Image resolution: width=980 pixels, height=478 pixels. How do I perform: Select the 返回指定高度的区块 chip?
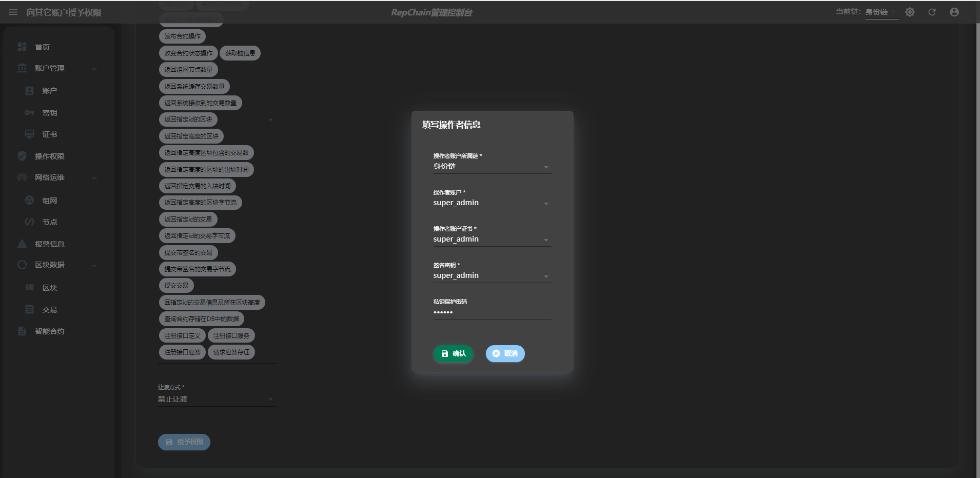[191, 136]
